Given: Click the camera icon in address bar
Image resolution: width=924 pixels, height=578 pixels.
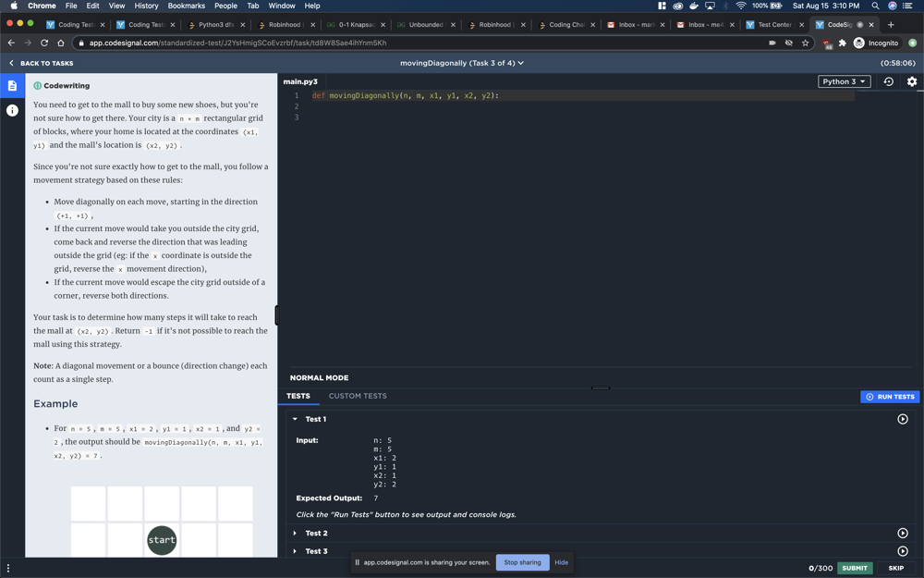Looking at the screenshot, I should click(x=772, y=43).
